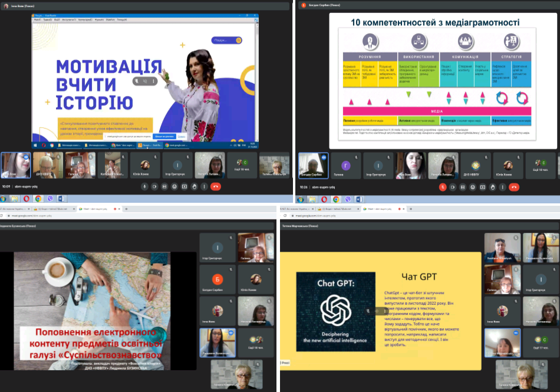Mute the microphone in the 10:09 meeting
The image size is (560, 392).
pos(144,186)
